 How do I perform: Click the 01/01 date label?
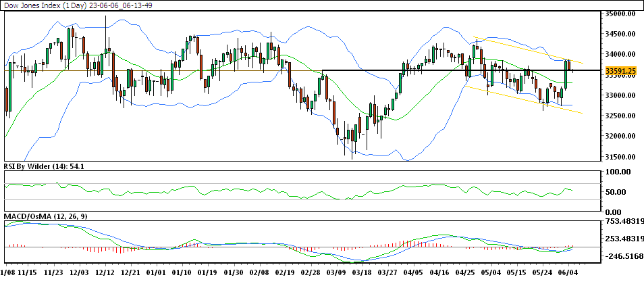point(156,272)
